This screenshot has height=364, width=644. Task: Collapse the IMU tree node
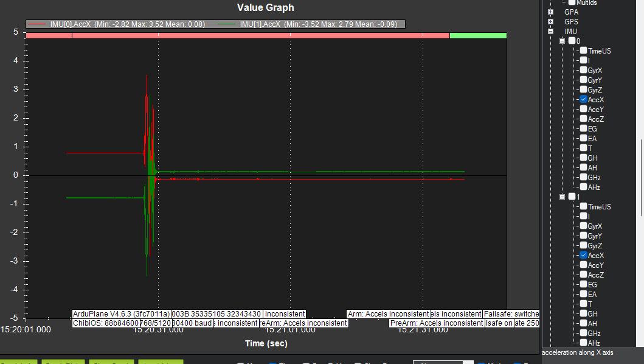tap(551, 32)
